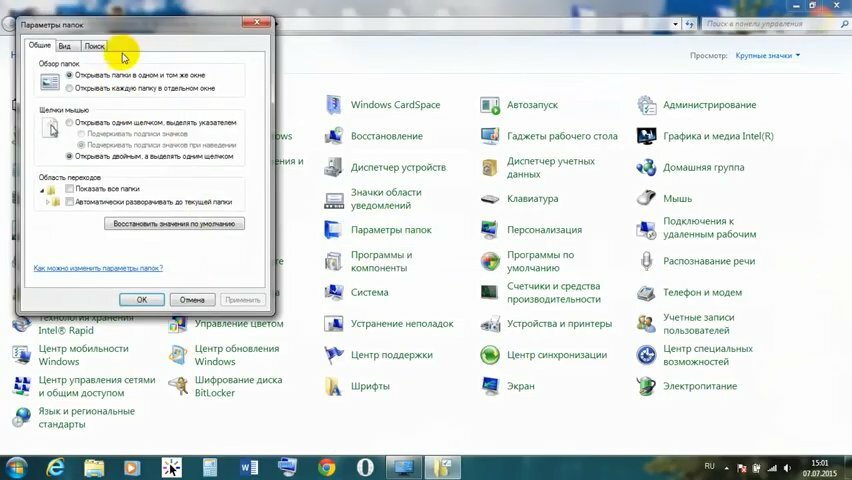Open Распознавание речи microphone icon
This screenshot has height=480, width=852.
646,261
